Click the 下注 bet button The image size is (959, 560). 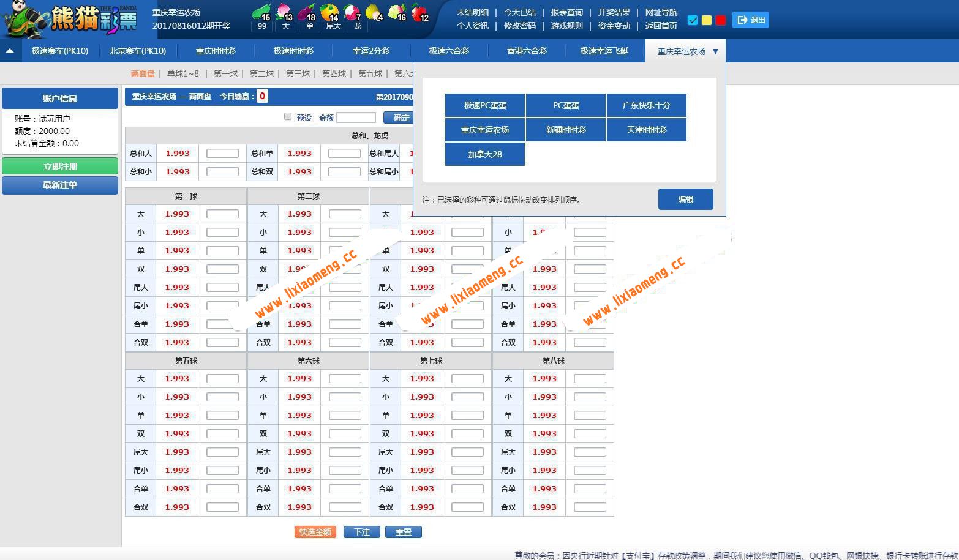tap(361, 532)
